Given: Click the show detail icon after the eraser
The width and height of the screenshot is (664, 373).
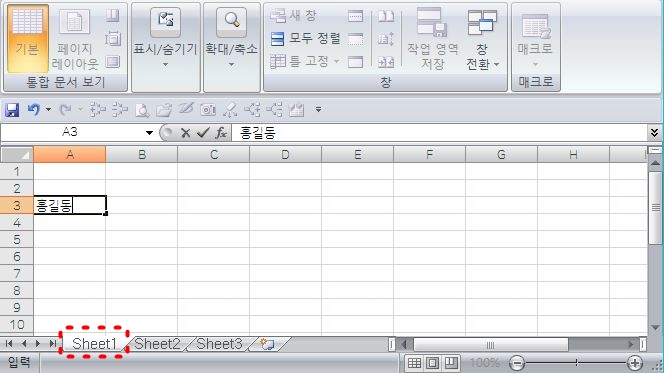Looking at the screenshot, I should pos(253,110).
